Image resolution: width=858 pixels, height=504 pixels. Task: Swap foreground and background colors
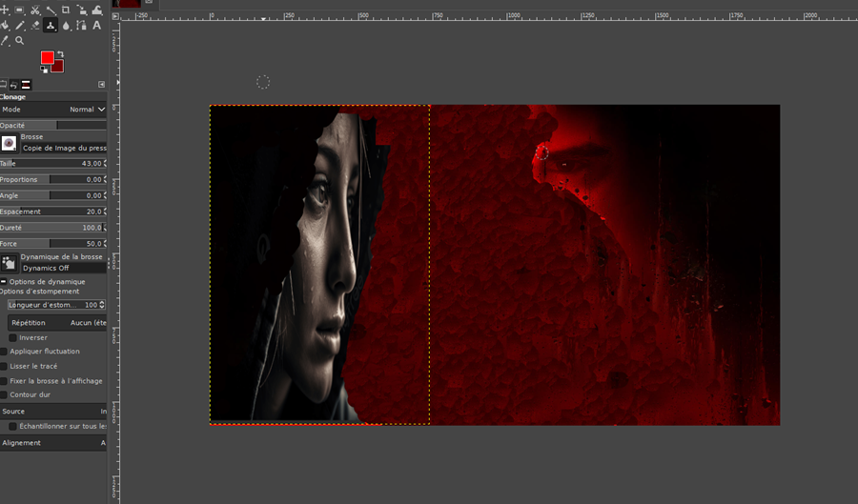60,54
